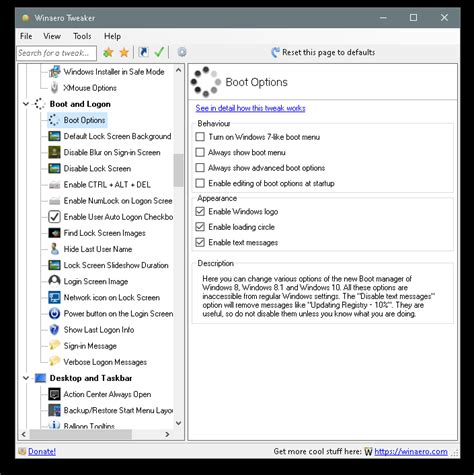The image size is (474, 475).
Task: Open settings gear icon in toolbar
Action: [182, 52]
